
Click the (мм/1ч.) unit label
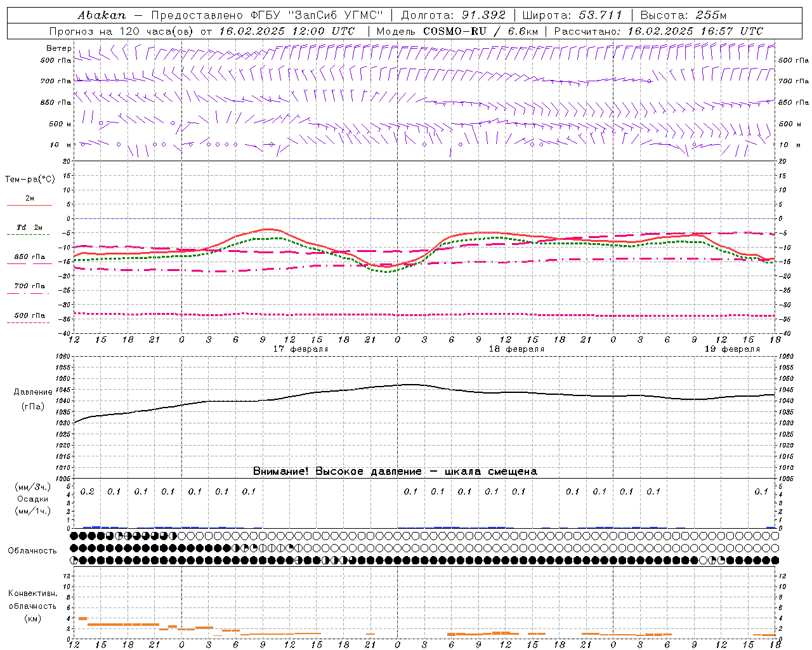pyautogui.click(x=33, y=511)
